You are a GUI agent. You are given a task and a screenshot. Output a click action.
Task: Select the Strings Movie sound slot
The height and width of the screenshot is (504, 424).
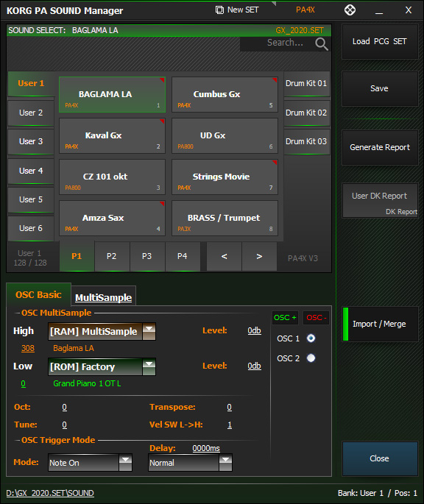click(225, 177)
